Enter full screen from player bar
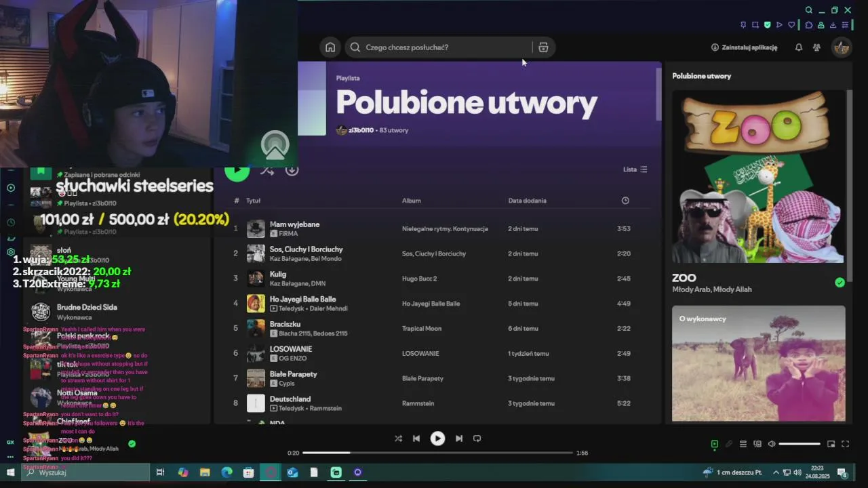The width and height of the screenshot is (868, 488). pos(845,444)
